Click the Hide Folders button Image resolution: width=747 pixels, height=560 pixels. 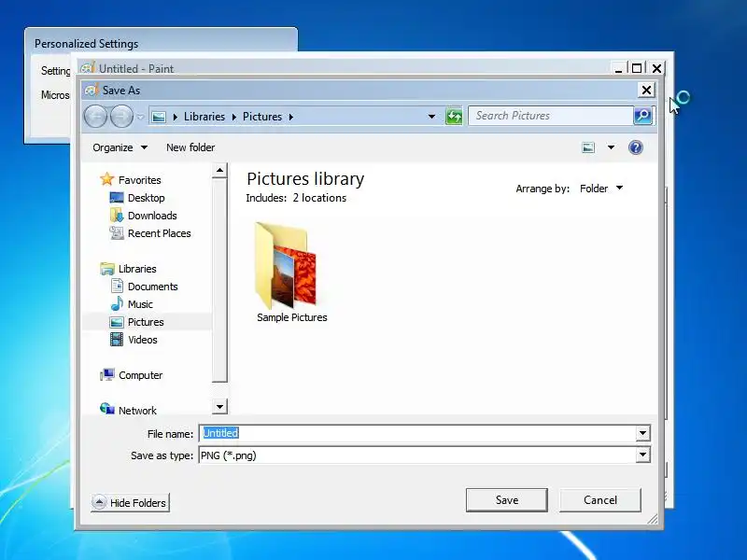(x=130, y=503)
